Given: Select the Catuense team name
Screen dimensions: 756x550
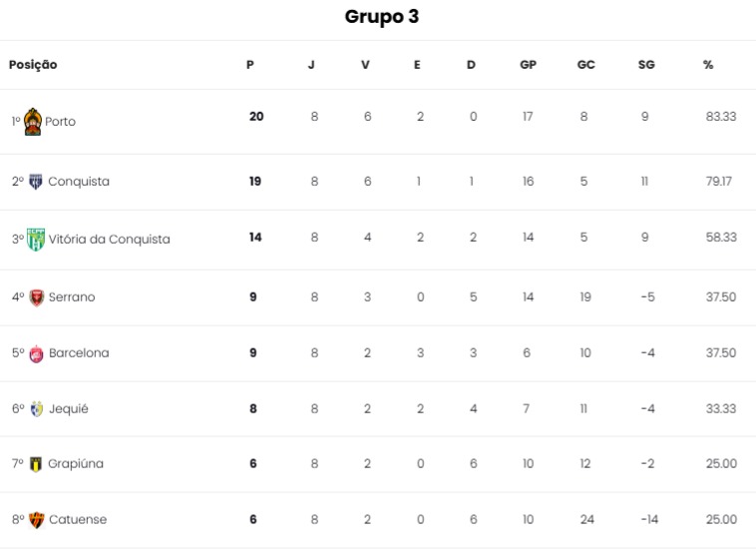Looking at the screenshot, I should 78,520.
